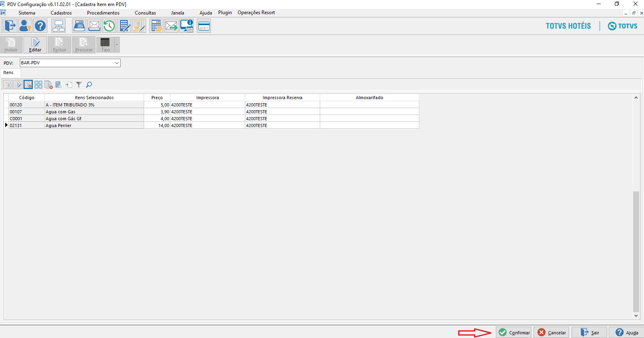Viewport: 644px width, 338px height.
Task: Click the Editar toolbar button
Action: click(35, 45)
